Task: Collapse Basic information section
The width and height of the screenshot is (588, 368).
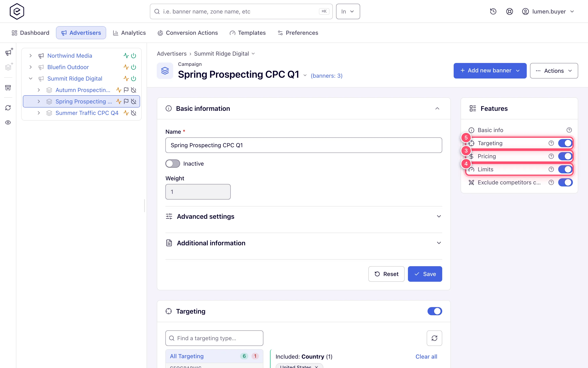Action: coord(437,109)
